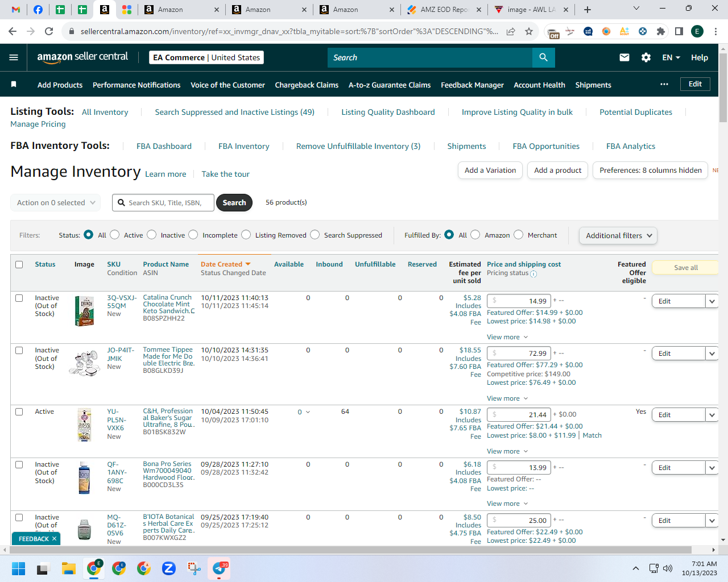728x582 pixels.
Task: Click the Add a Variation button
Action: pyautogui.click(x=490, y=171)
